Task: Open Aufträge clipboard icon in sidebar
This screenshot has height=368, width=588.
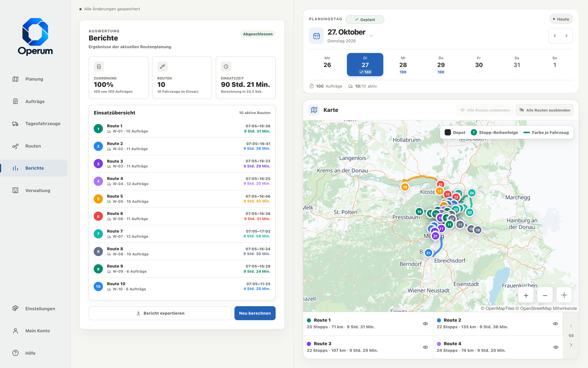Action: [15, 101]
